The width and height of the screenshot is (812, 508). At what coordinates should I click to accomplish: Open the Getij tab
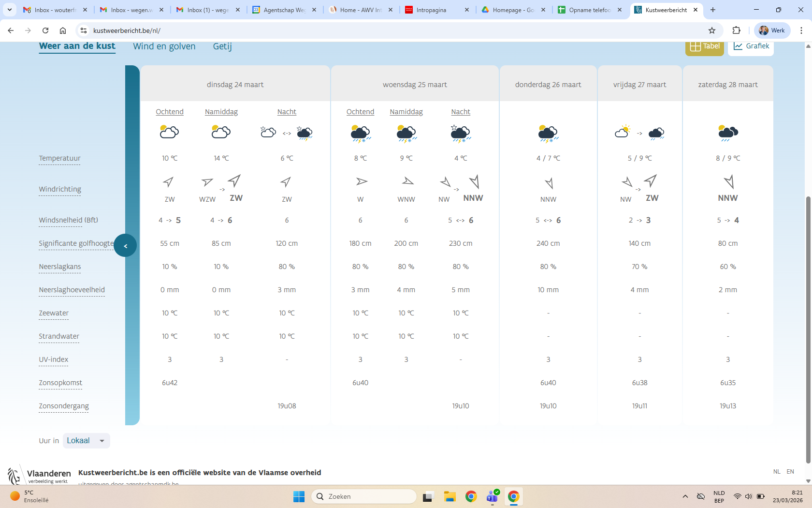click(x=222, y=46)
